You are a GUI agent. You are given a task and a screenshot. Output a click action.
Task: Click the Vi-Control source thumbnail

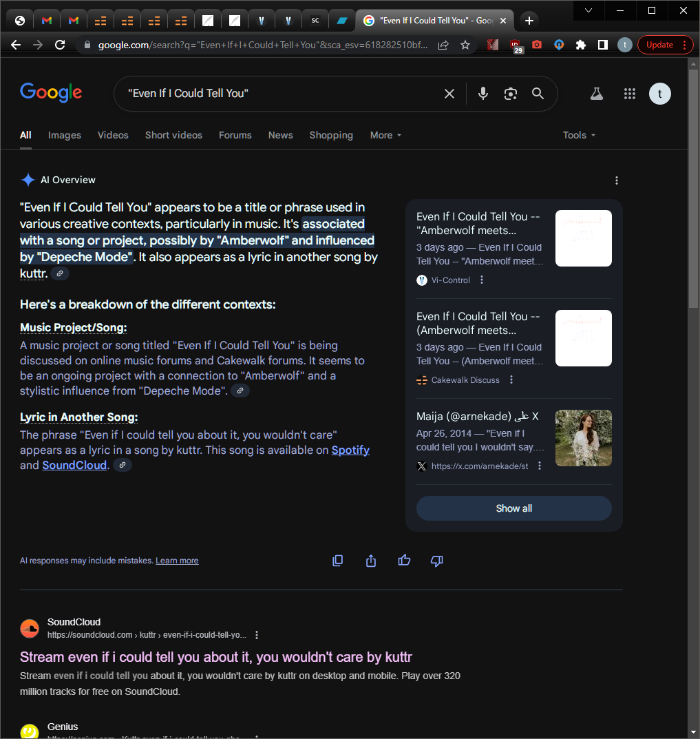(x=584, y=238)
